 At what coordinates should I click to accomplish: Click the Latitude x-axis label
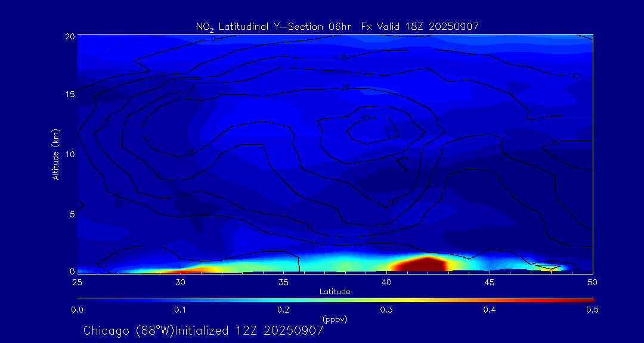[334, 291]
